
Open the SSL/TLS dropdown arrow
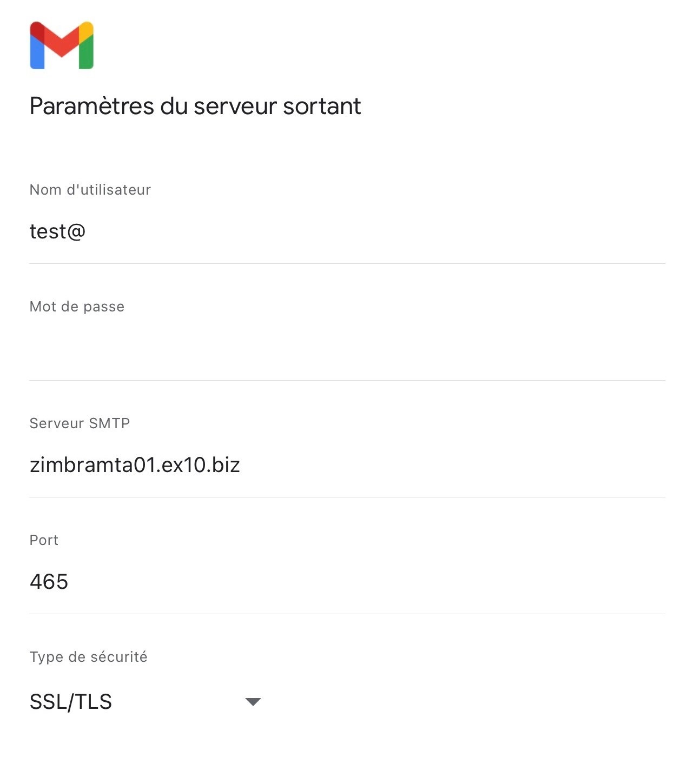pyautogui.click(x=253, y=702)
